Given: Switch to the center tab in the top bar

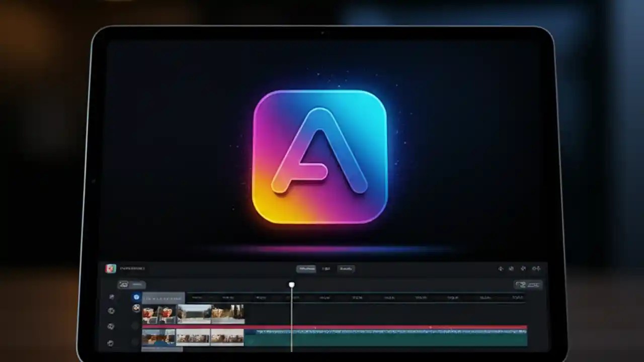Looking at the screenshot, I should [x=326, y=268].
